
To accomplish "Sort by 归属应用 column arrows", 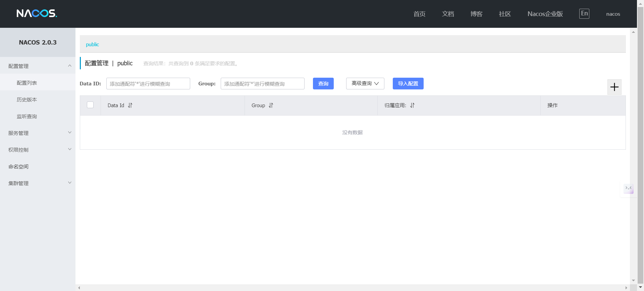I will click(x=412, y=105).
